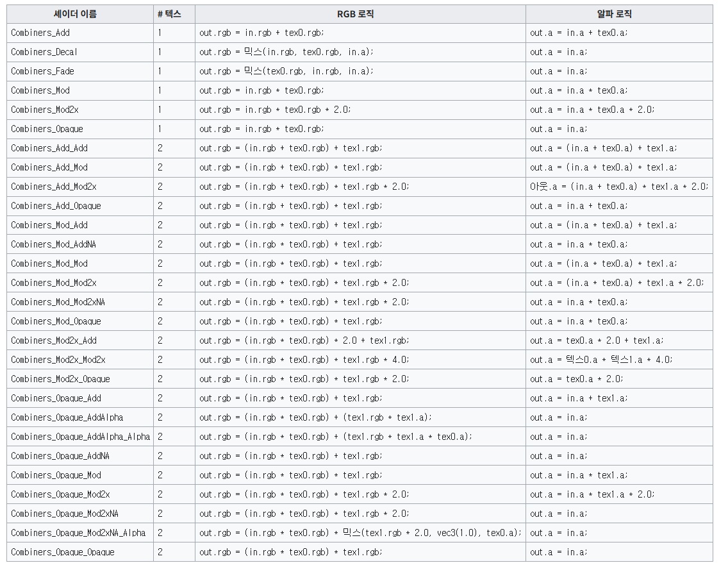
Task: Select the Combiners_Opaque_Opaque shader name
Action: coord(63,552)
